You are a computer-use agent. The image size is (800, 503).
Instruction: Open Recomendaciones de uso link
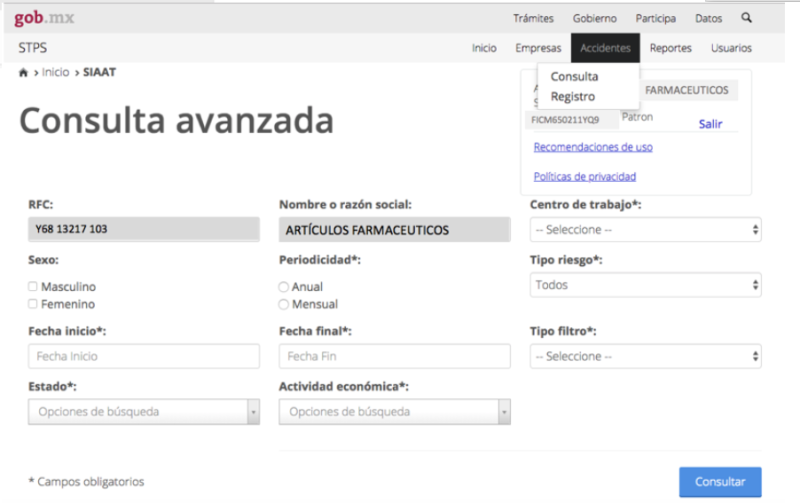click(593, 147)
